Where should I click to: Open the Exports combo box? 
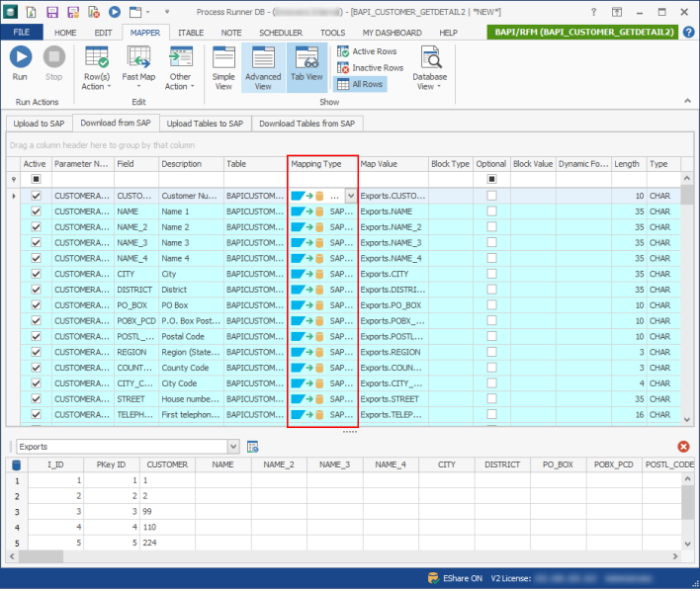(233, 447)
